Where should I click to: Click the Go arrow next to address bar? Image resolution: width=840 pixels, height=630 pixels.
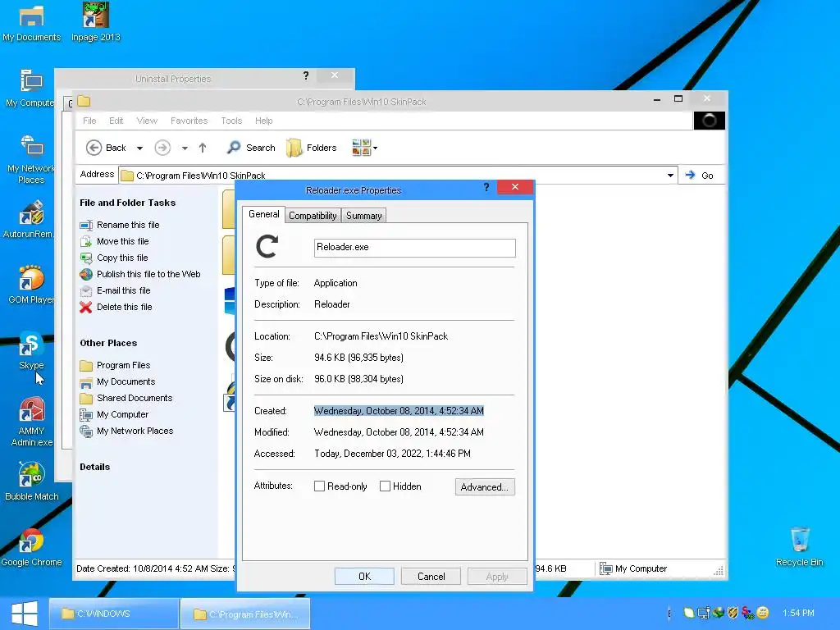[x=700, y=176]
